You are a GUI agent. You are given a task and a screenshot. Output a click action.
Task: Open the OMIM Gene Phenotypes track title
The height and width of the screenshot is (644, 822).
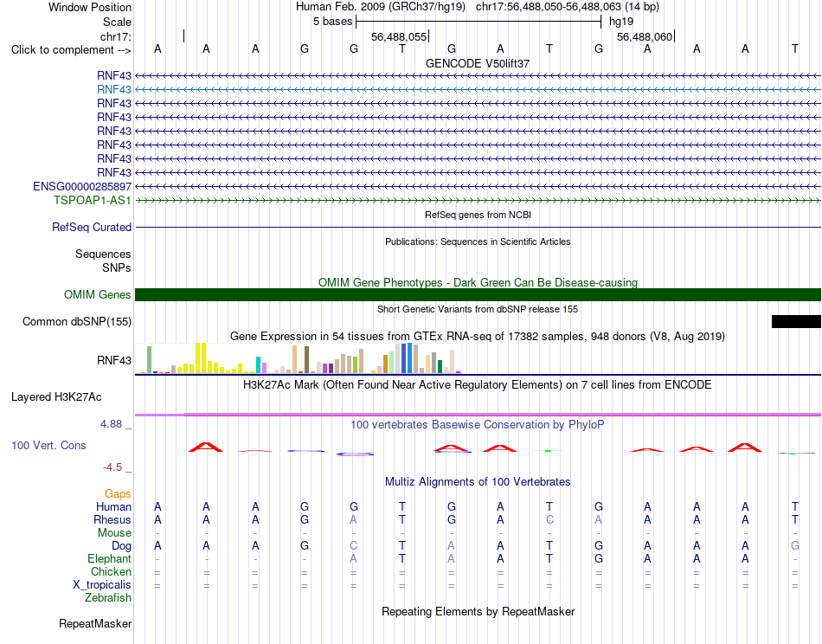coord(478,283)
